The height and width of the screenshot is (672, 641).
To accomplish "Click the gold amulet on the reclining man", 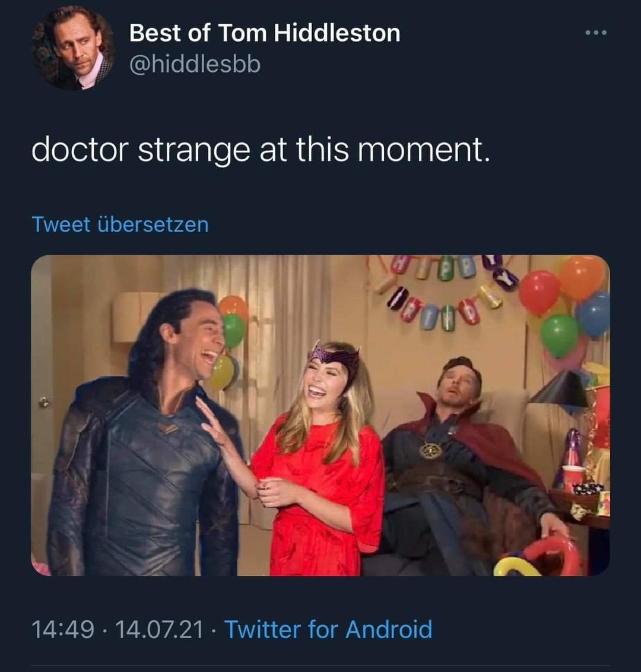I will 431,451.
